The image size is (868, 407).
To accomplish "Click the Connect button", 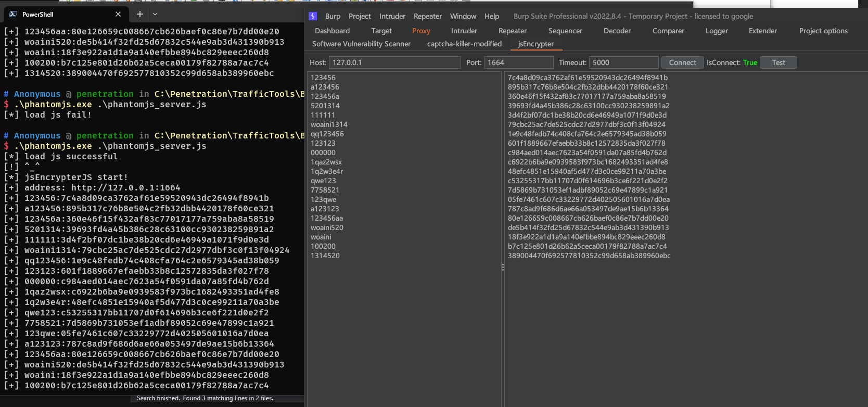I will (x=682, y=62).
